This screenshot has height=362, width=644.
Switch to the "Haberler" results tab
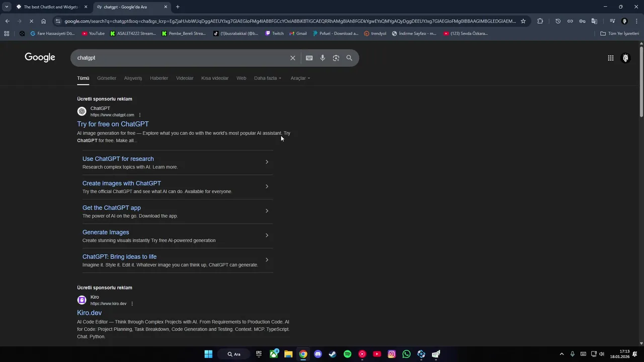pos(159,78)
